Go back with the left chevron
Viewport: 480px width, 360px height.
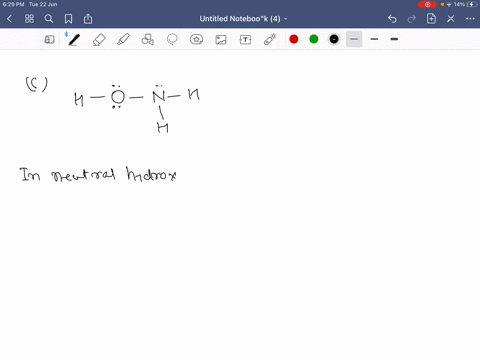pyautogui.click(x=9, y=19)
